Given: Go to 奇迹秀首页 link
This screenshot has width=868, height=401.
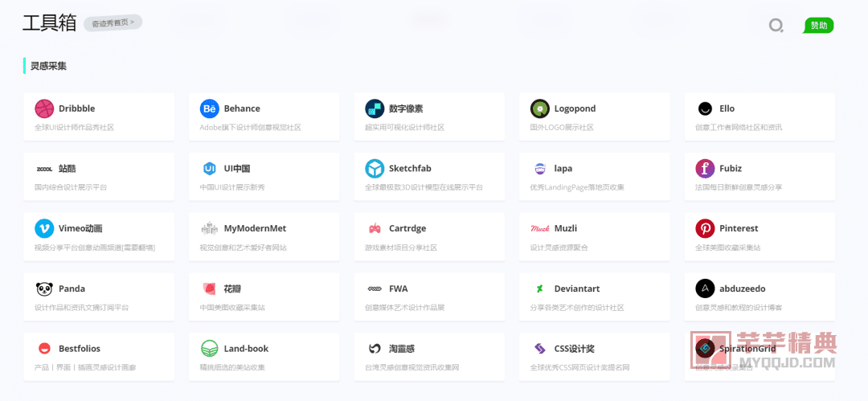Looking at the screenshot, I should tap(113, 23).
